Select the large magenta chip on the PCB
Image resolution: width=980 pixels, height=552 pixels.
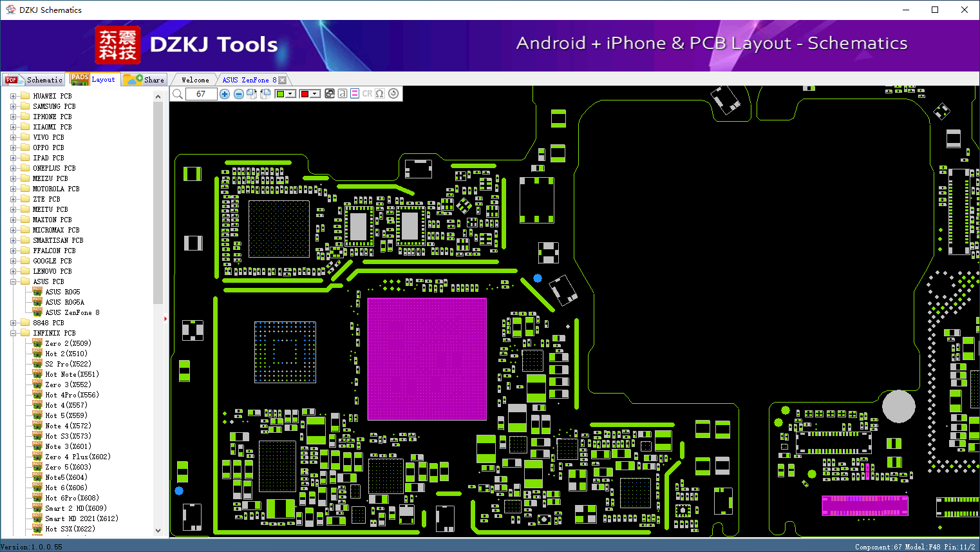pyautogui.click(x=427, y=359)
